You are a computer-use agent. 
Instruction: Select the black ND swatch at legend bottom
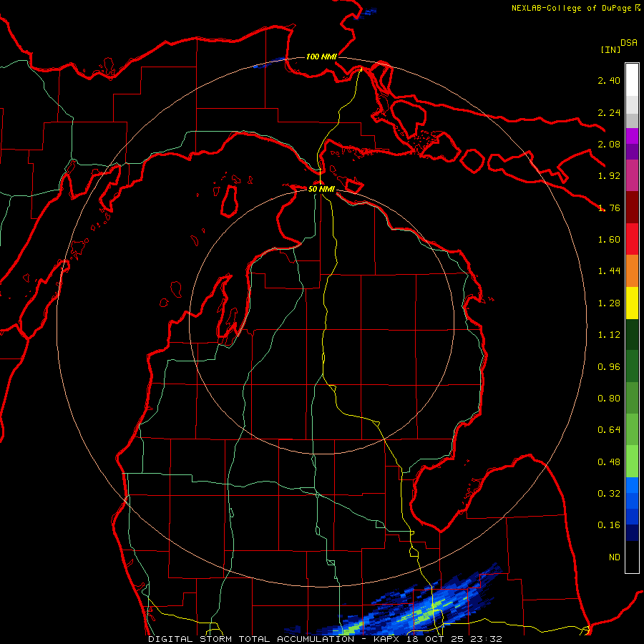click(x=632, y=557)
